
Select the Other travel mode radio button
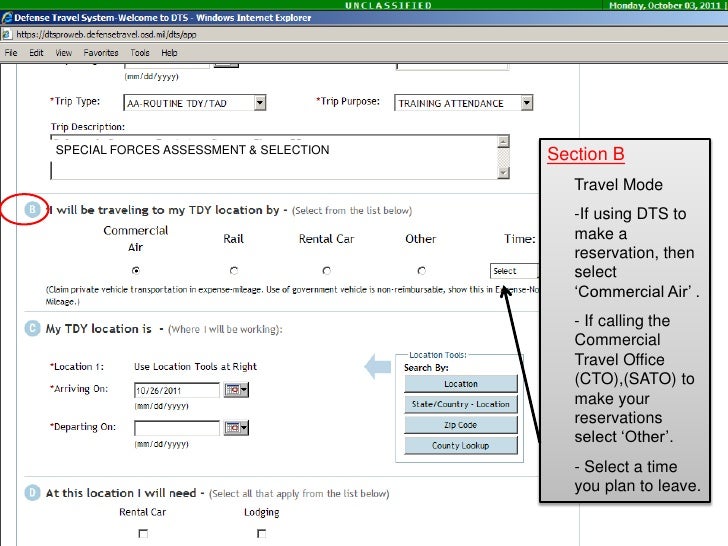[422, 270]
